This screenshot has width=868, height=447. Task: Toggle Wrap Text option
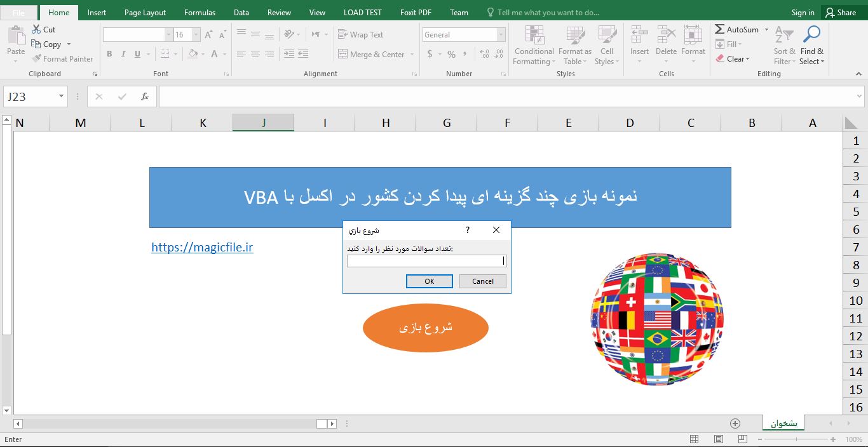pyautogui.click(x=360, y=35)
